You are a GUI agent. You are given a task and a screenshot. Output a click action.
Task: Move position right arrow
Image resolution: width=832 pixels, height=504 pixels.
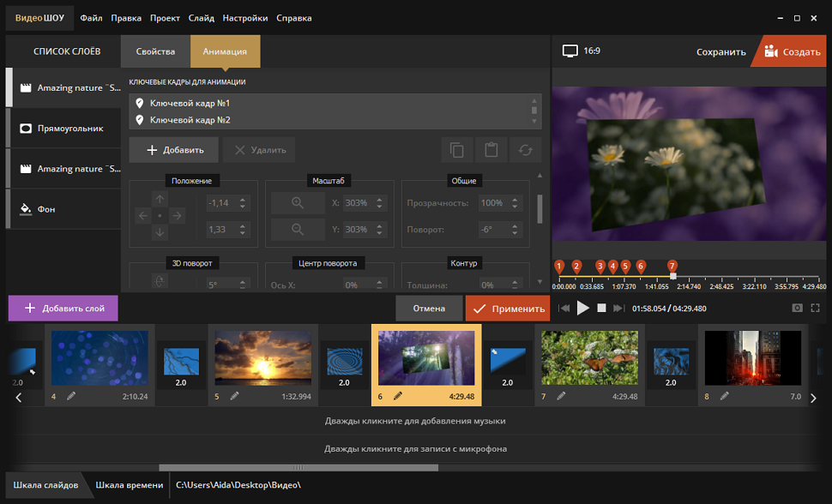tap(177, 216)
